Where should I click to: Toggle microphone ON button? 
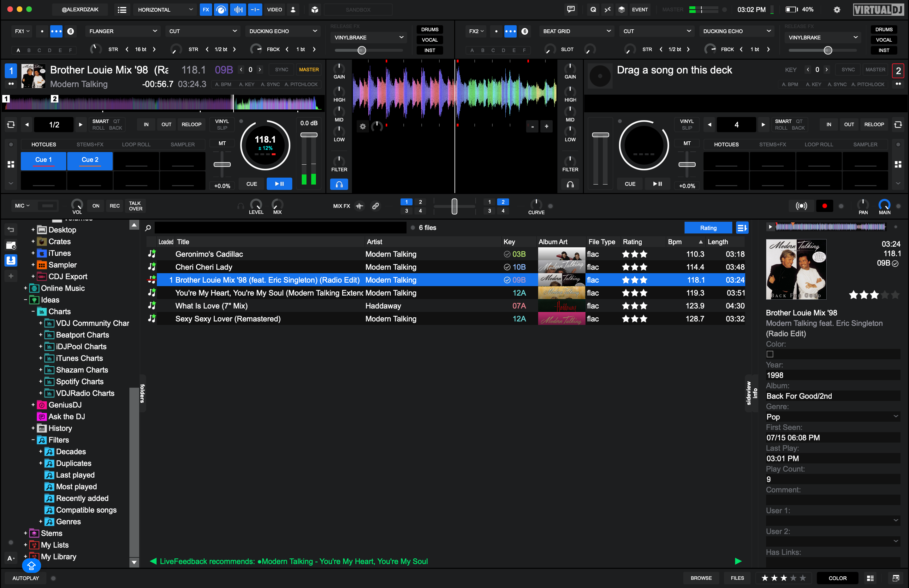point(96,206)
